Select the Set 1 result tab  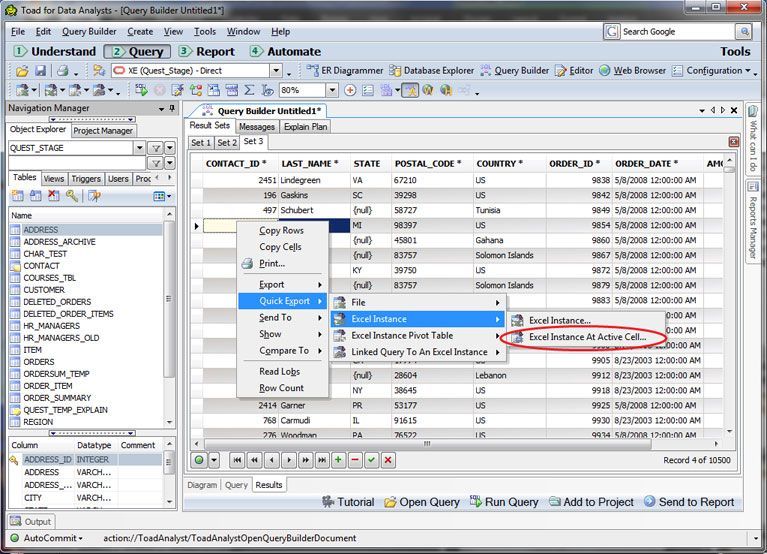[201, 142]
